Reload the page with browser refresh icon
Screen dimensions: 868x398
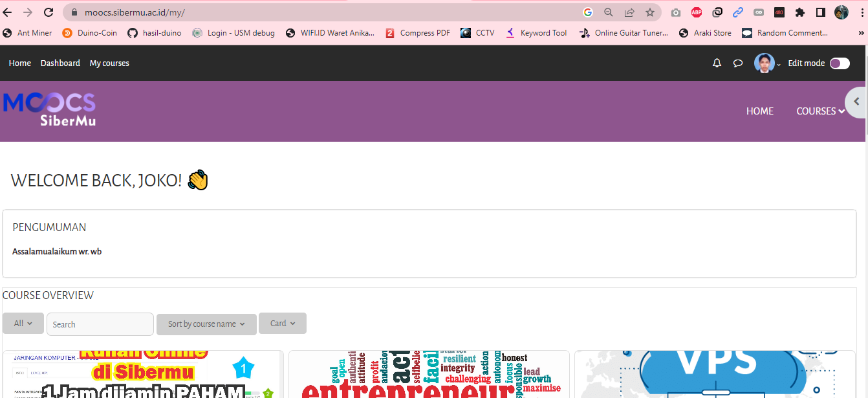click(49, 12)
